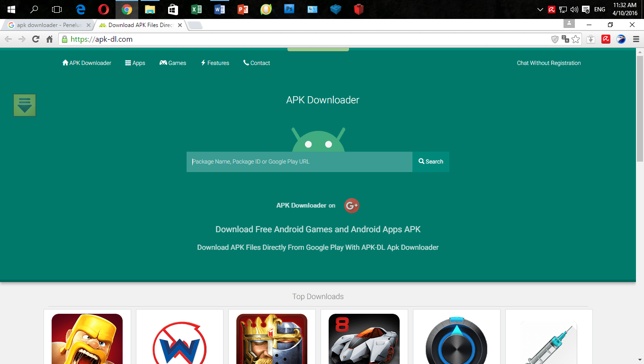The image size is (644, 364).
Task: Reload the apk-dl.com page
Action: [36, 39]
